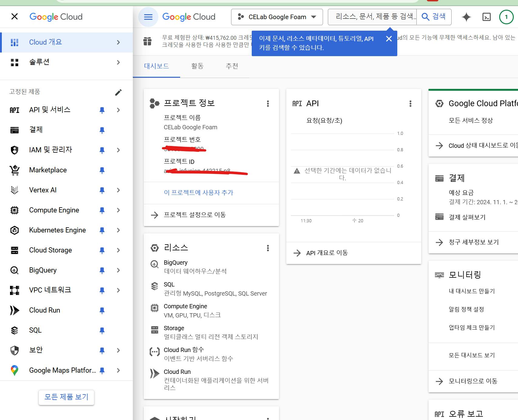Viewport: 518px width, 420px height.
Task: Click the free trial gift icon
Action: [147, 41]
